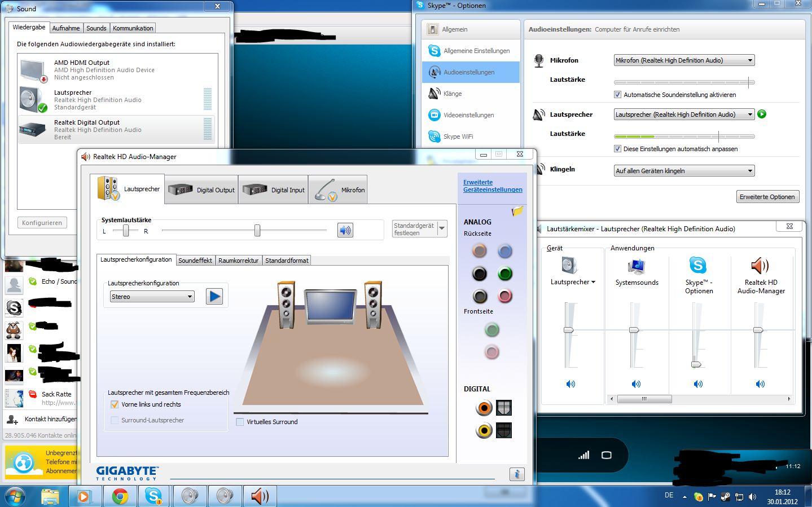The image size is (812, 507).
Task: Enable 'Virtuelles Surround' checkbox
Action: click(240, 422)
